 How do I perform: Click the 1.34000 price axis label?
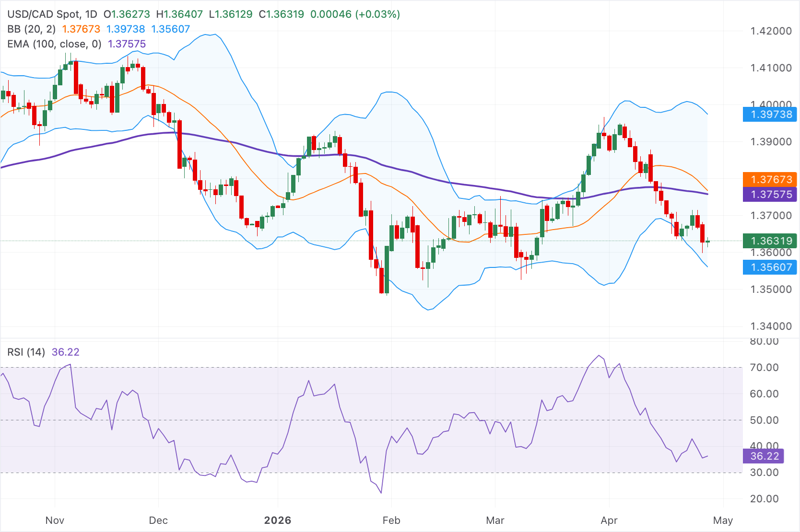771,326
